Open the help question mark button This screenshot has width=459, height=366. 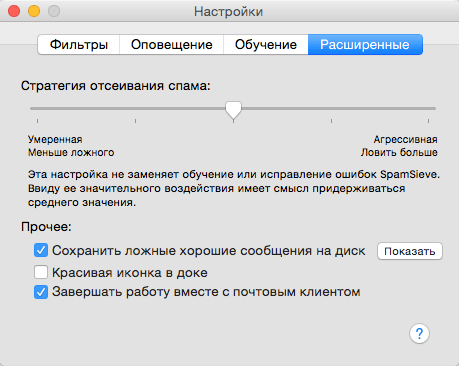pos(419,333)
